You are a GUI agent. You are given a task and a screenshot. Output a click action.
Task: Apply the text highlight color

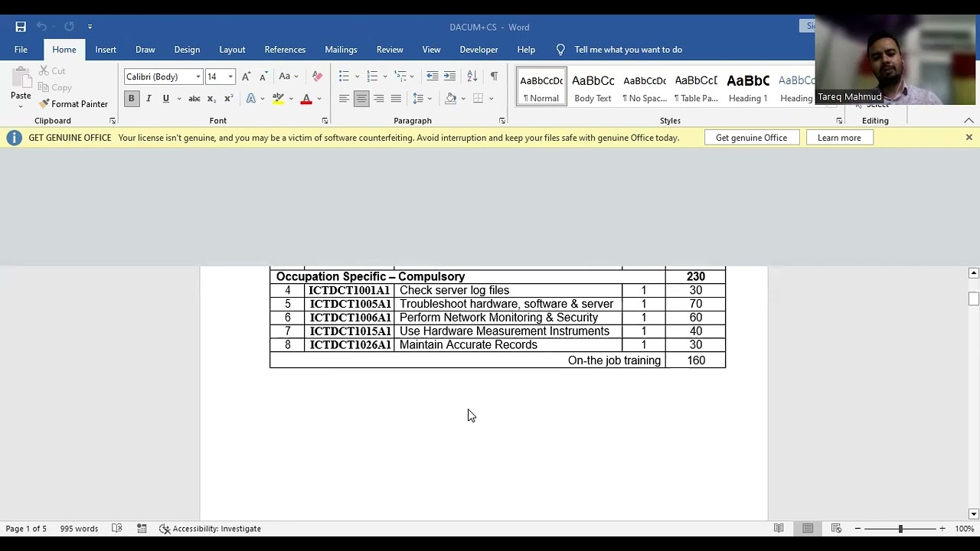(278, 99)
